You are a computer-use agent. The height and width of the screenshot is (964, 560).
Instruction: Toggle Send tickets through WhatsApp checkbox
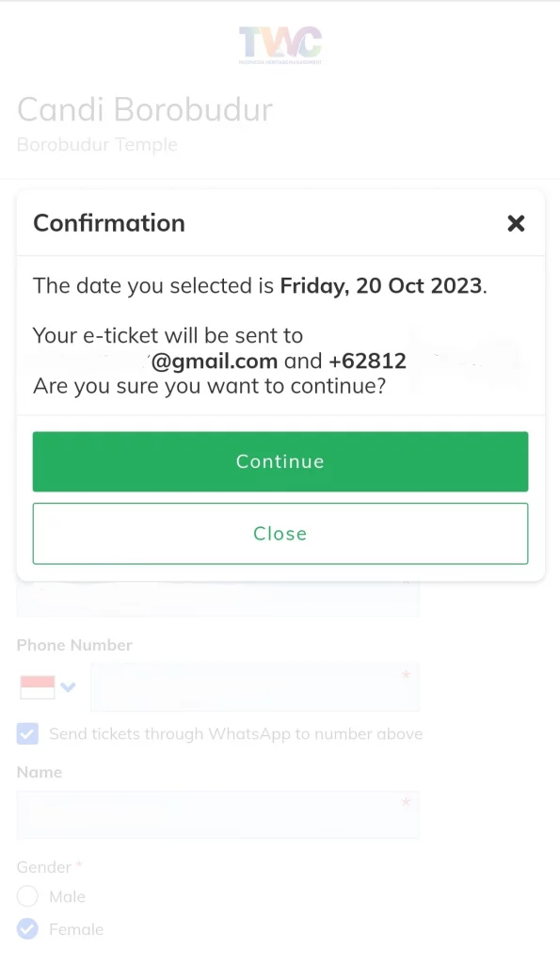[27, 733]
